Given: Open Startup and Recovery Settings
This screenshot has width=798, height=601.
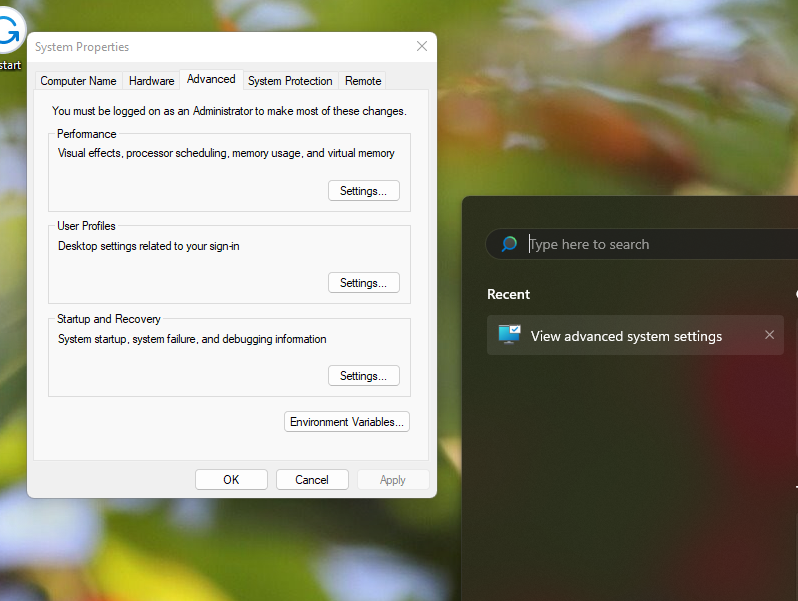Looking at the screenshot, I should tap(363, 376).
